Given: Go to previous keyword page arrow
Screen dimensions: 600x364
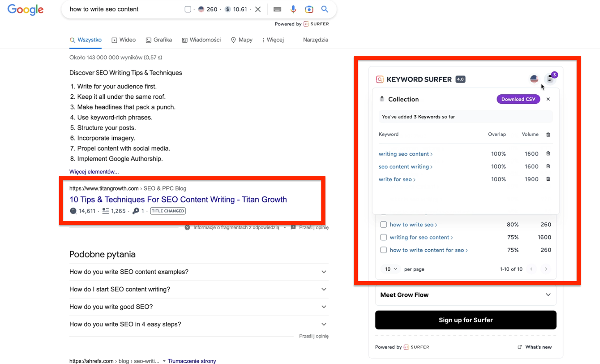Looking at the screenshot, I should [531, 269].
